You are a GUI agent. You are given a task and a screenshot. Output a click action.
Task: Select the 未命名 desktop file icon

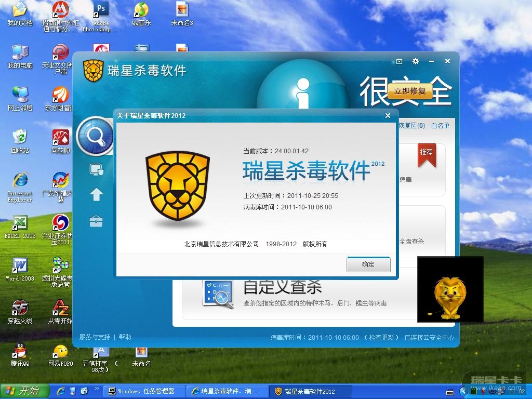point(141,357)
